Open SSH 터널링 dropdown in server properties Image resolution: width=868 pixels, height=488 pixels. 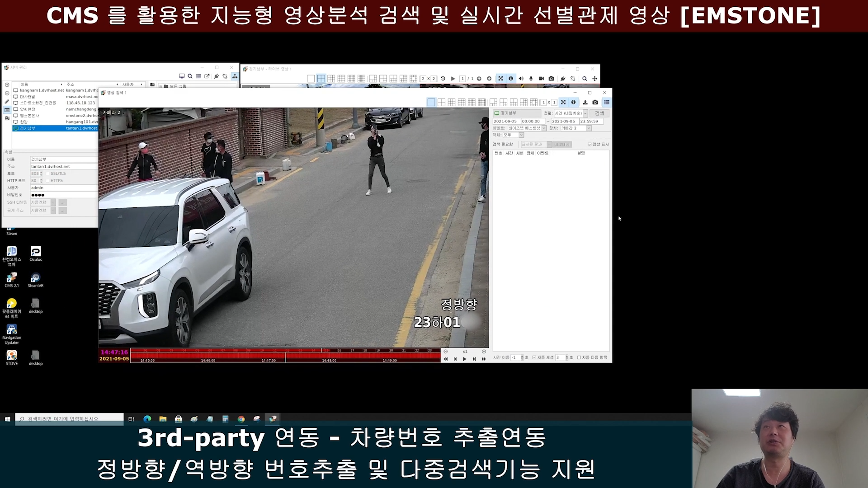53,202
